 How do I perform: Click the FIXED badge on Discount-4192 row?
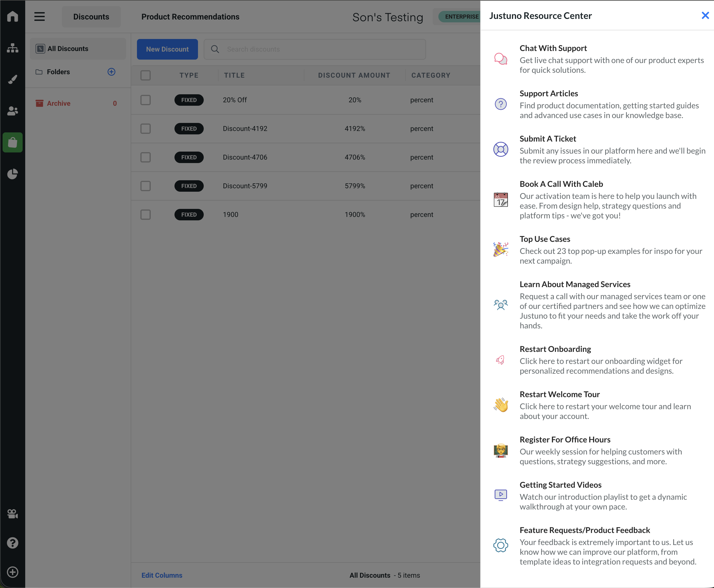pos(189,129)
